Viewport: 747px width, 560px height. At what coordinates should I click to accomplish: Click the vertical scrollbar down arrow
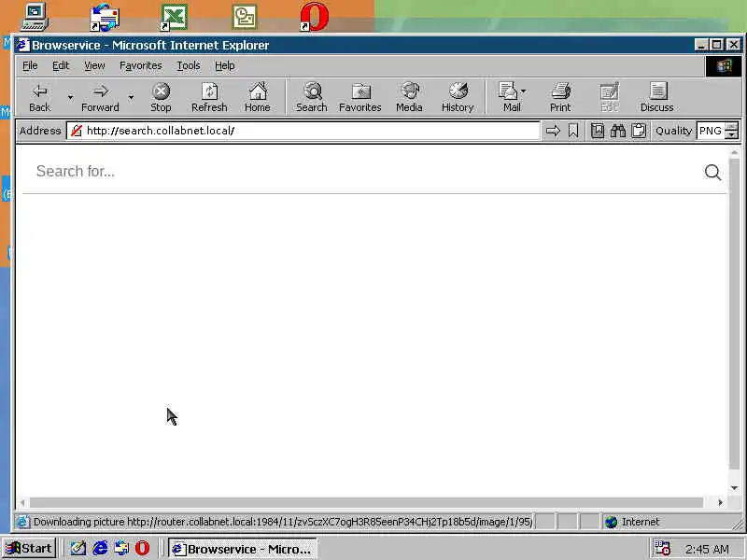coord(734,487)
